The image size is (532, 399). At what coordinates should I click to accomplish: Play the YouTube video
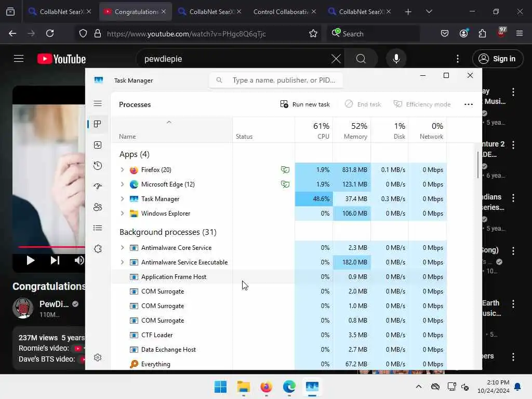click(31, 260)
